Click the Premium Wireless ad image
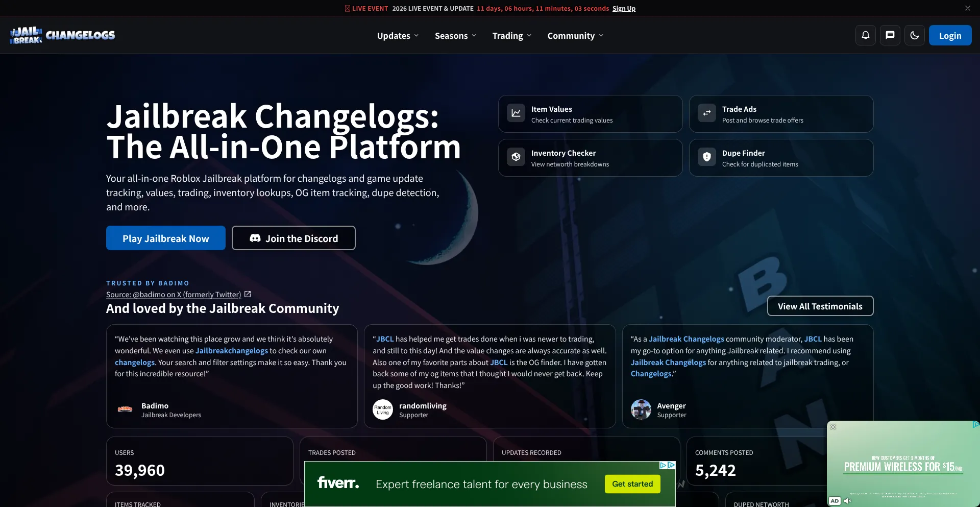980x507 pixels. [903, 464]
